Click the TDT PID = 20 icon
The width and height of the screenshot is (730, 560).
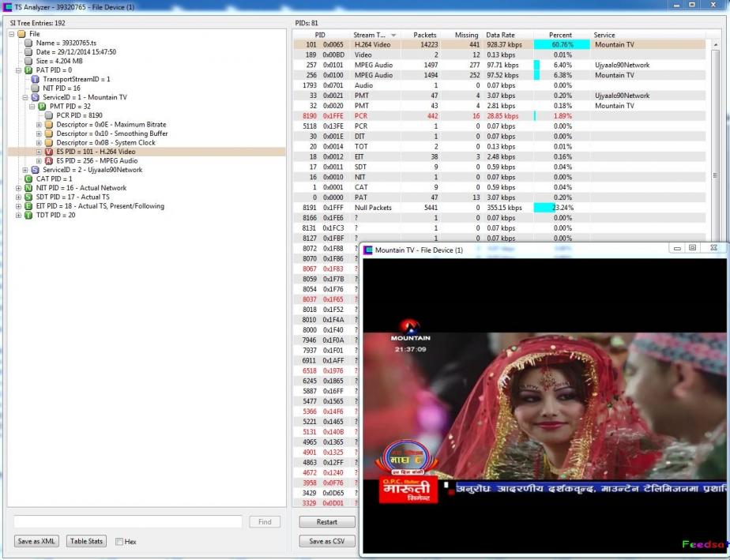click(28, 216)
